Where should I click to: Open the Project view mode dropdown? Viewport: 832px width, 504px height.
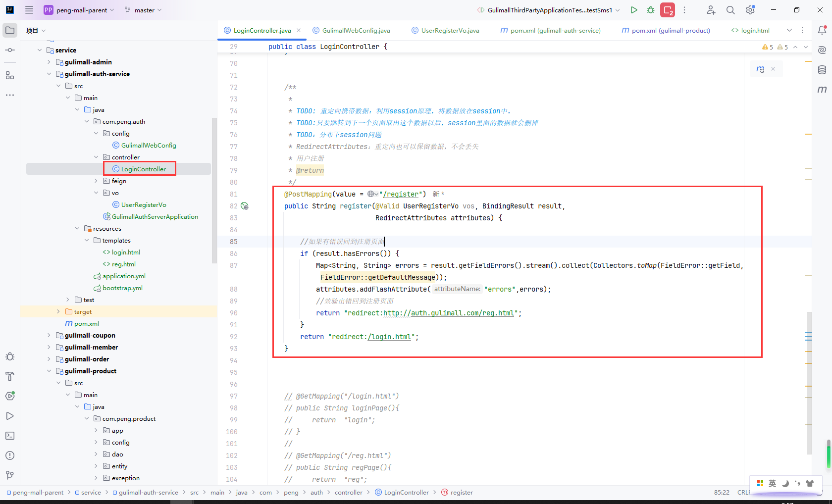36,30
